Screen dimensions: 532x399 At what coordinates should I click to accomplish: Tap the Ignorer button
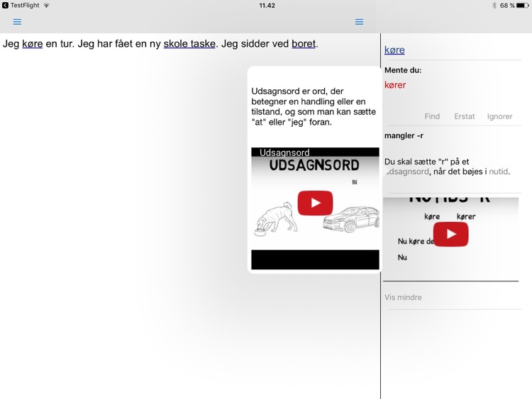click(x=499, y=116)
